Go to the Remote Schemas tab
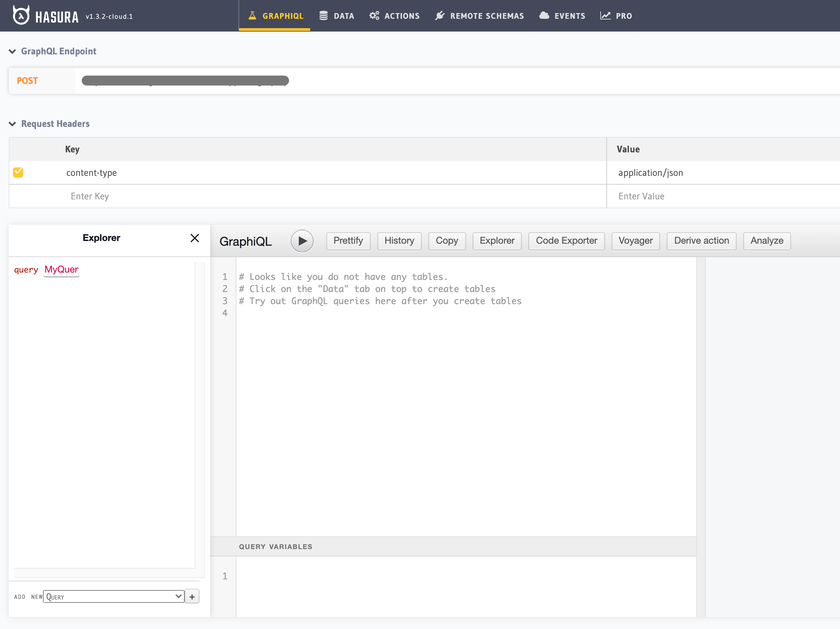 click(x=479, y=16)
